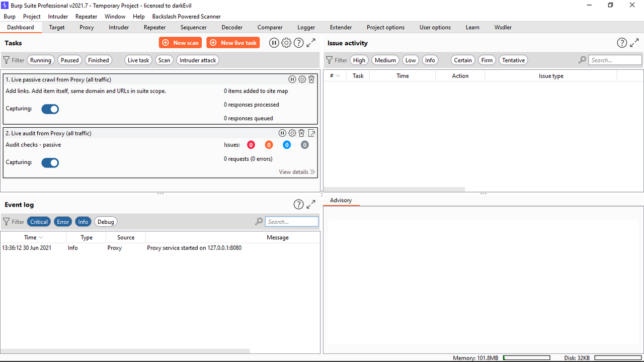644x362 pixels.
Task: Toggle the Running tasks filter
Action: 41,60
